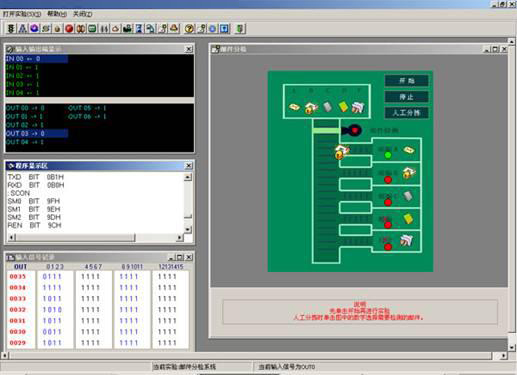
Task: Toggle the red indicator light in bottom bin
Action: tap(388, 247)
